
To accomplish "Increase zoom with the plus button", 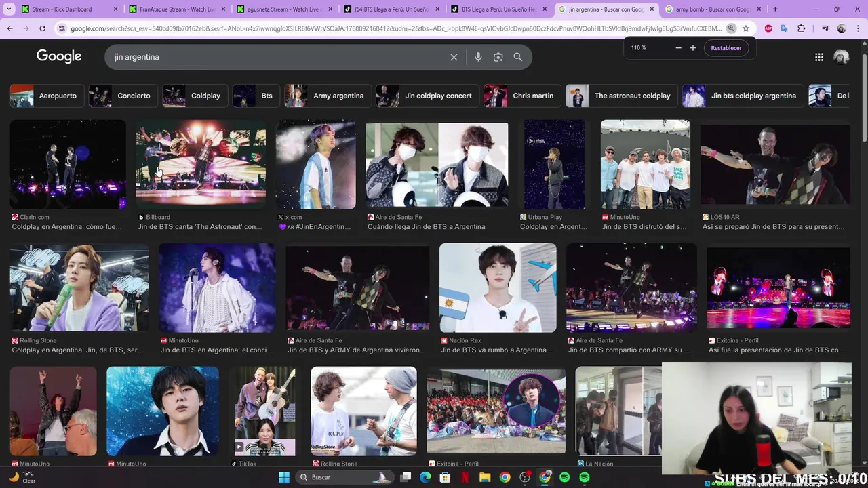I will click(x=693, y=48).
